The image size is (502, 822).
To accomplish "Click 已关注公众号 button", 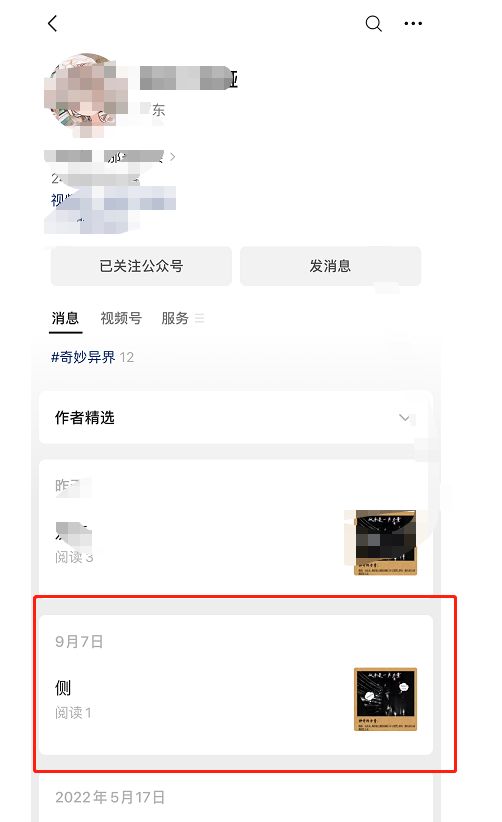I will coord(141,266).
